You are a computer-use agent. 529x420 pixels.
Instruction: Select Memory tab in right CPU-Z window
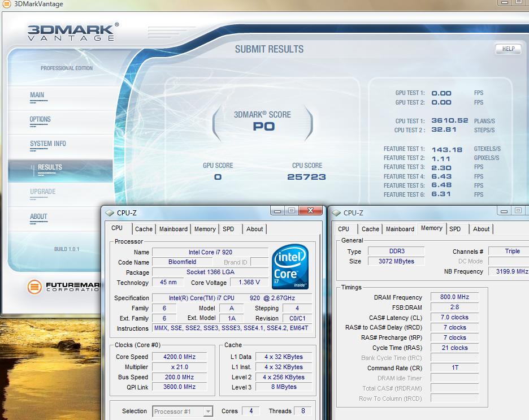coord(431,228)
